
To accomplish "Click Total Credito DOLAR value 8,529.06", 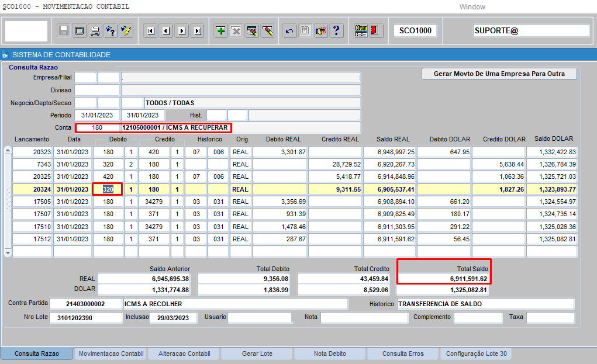I will (x=343, y=290).
